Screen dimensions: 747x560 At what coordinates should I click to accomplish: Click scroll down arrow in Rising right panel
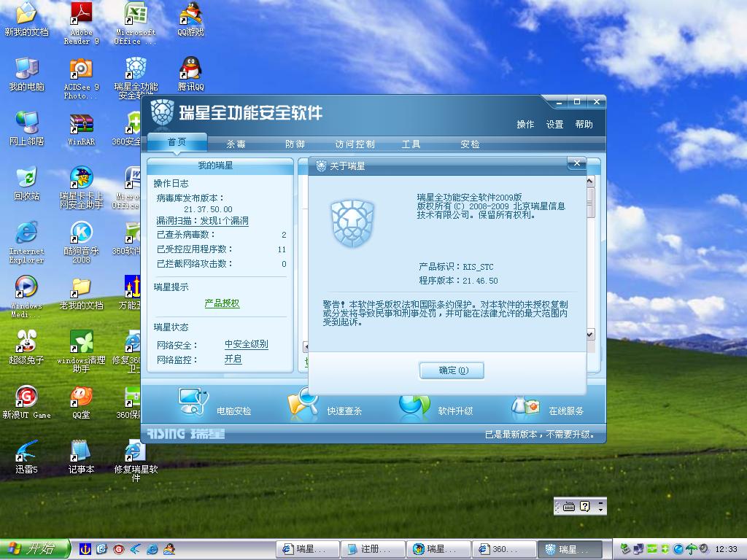[590, 334]
